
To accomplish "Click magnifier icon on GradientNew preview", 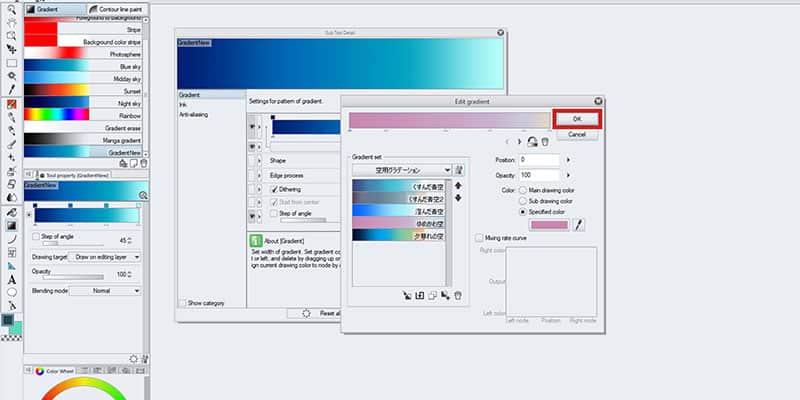I will coord(143,195).
